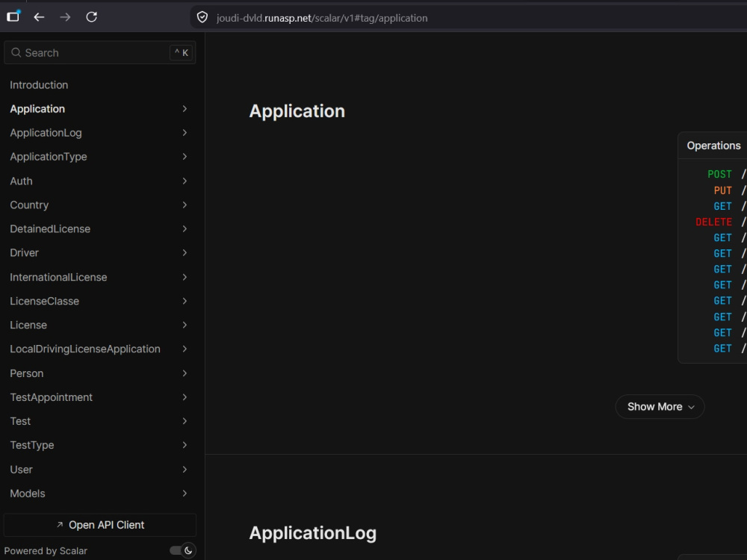Click the search magnifier icon
The width and height of the screenshot is (747, 560).
pyautogui.click(x=16, y=52)
